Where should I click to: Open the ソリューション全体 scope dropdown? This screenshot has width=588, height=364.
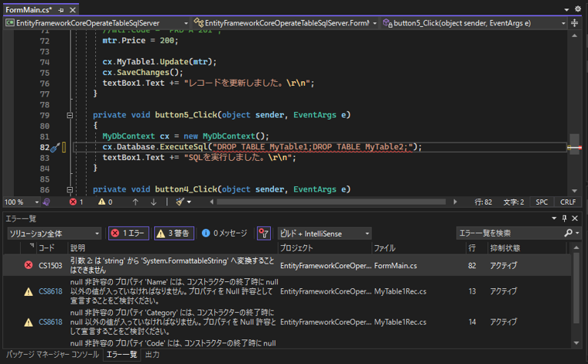[55, 233]
